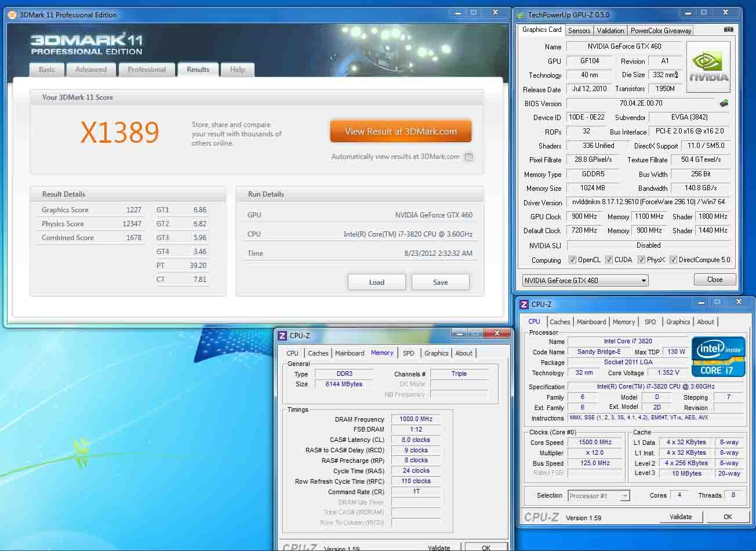Screen dimensions: 756x551
Task: Open Mainboard tab in CPU-Z CPU window
Action: [x=591, y=322]
